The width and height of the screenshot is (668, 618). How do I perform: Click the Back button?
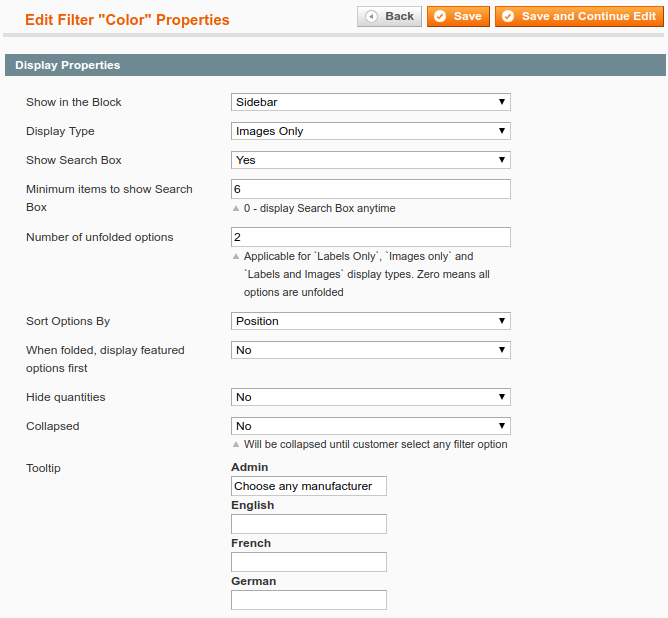(x=388, y=17)
